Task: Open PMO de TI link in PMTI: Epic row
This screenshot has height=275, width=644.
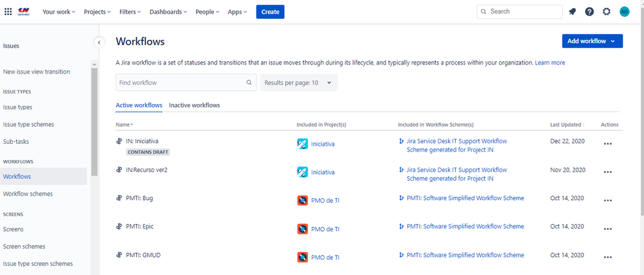Action: 326,229
